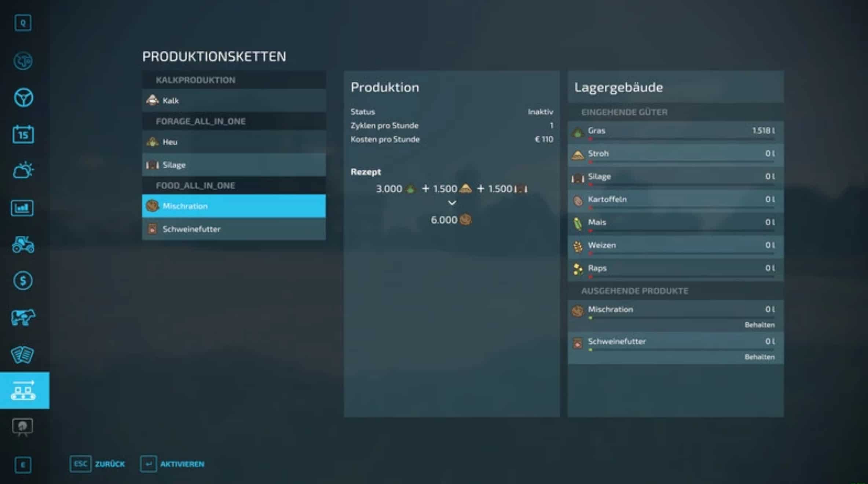Toggle Behalten setting for Mischration output
868x484 pixels.
click(759, 325)
